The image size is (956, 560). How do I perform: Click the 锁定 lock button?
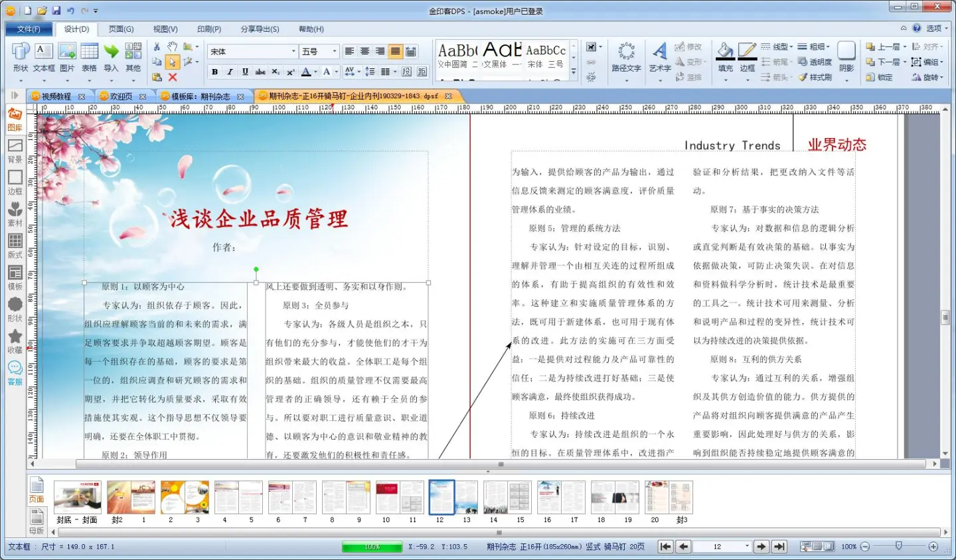879,78
